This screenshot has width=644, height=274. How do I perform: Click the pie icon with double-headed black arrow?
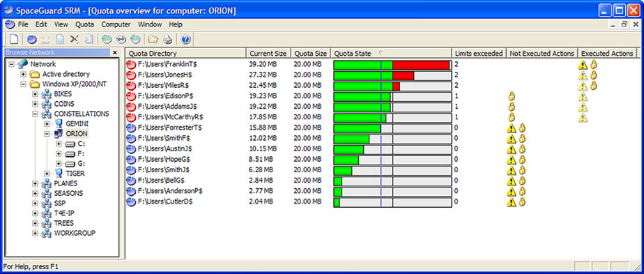(121, 40)
